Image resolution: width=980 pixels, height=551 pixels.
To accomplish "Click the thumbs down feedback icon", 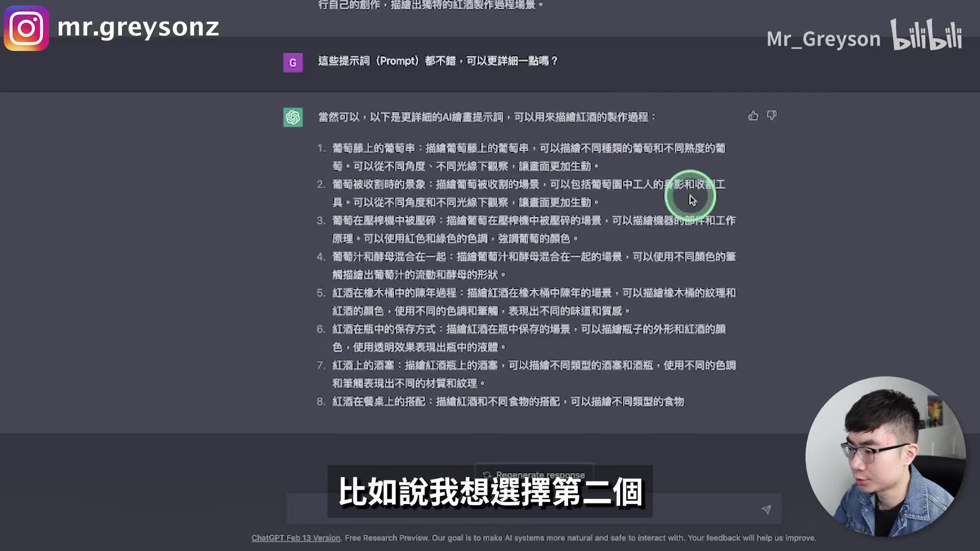I will [772, 116].
